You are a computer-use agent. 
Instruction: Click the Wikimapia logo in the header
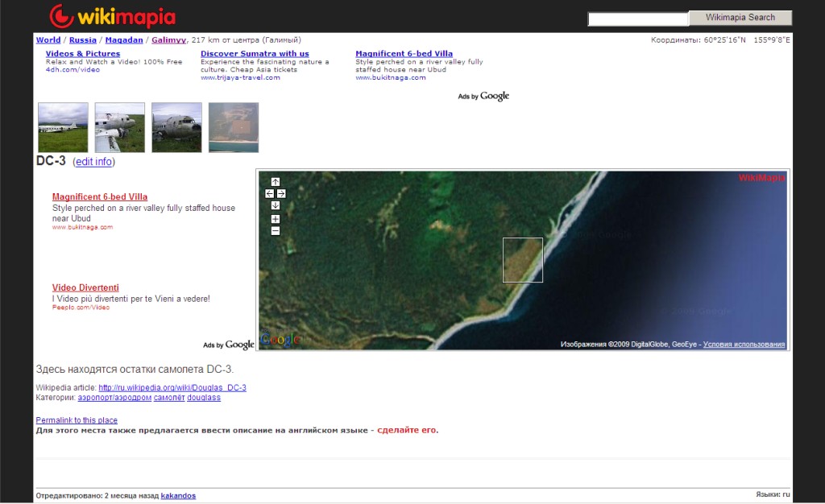112,16
